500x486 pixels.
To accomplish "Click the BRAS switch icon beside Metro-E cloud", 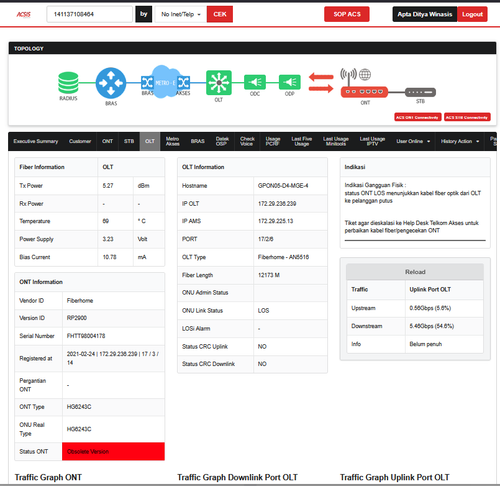I will pos(147,82).
